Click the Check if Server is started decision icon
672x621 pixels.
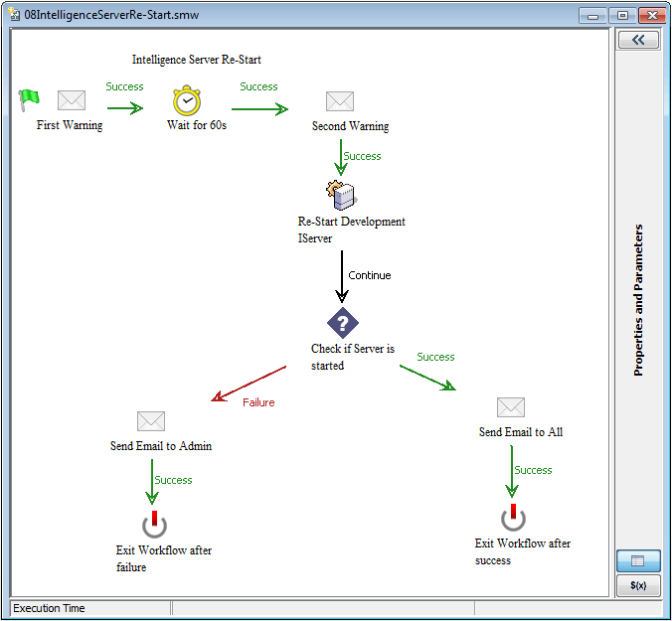[x=342, y=323]
